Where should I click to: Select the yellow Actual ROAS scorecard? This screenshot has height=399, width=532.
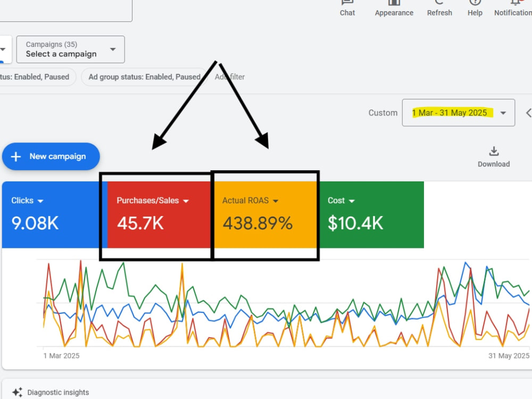[265, 215]
